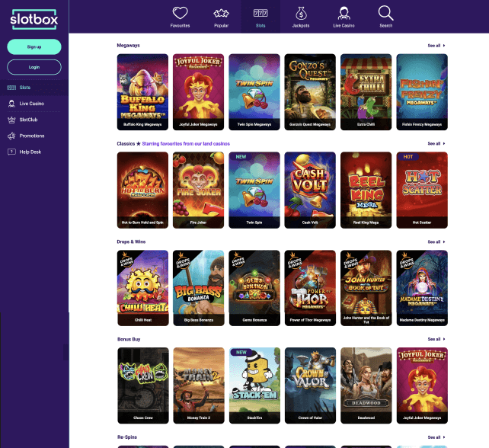Open John Hunter and the Book of Tut
489x448 pixels.
coord(366,288)
